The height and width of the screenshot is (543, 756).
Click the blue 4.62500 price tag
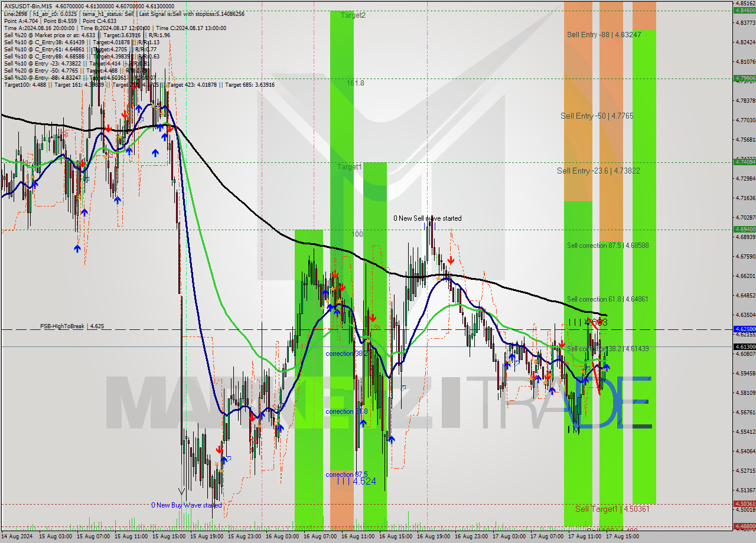744,329
